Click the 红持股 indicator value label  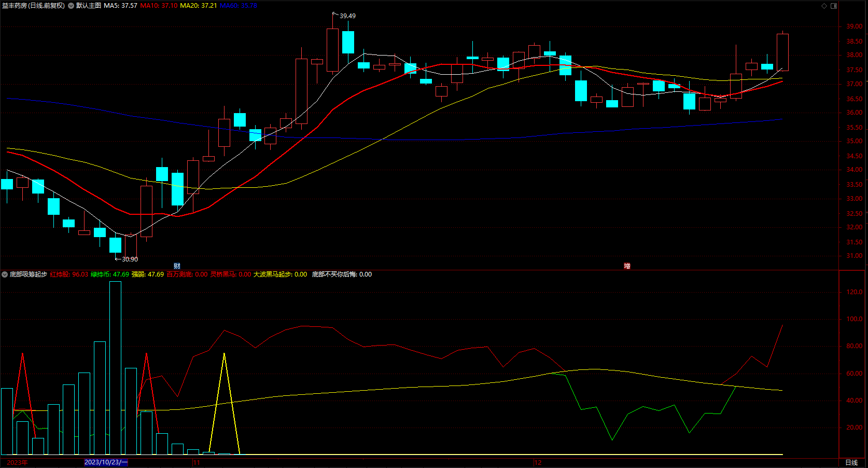pyautogui.click(x=69, y=274)
